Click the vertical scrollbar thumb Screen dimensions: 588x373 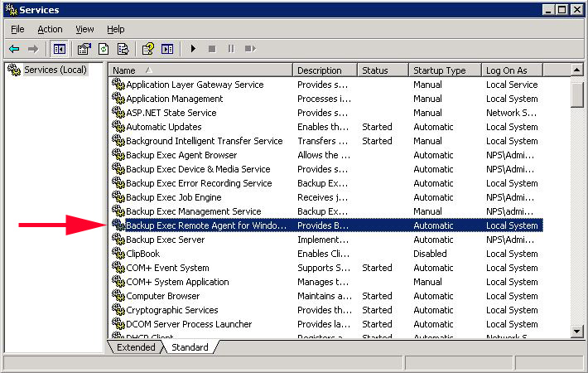576,95
